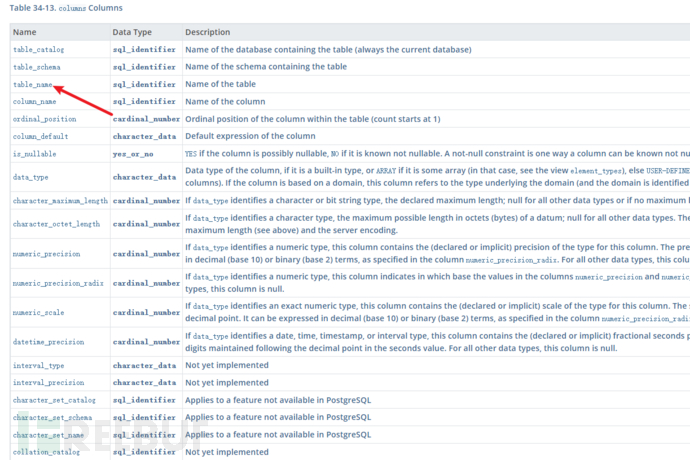Click sql_identifier in the table_catalog row

(144, 49)
